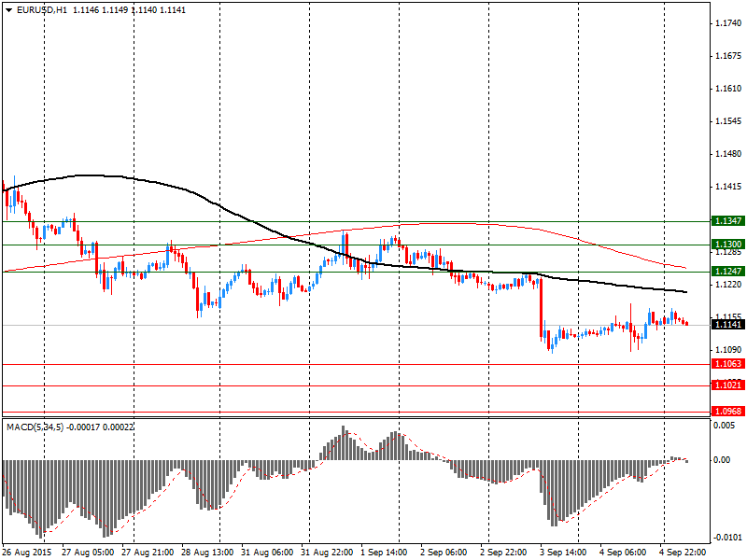Click the 1.1480 price scale value
Image resolution: width=747 pixels, height=560 pixels.
(729, 154)
